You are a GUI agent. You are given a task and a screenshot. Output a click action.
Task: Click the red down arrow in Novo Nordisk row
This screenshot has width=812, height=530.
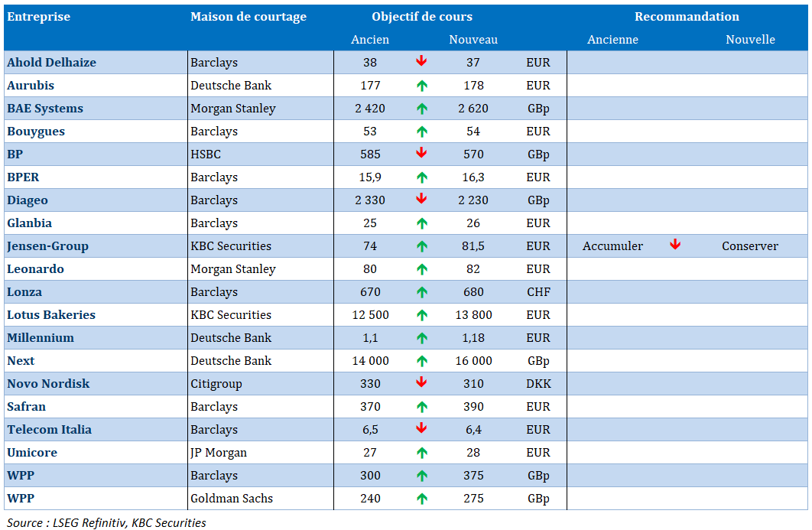coord(421,382)
